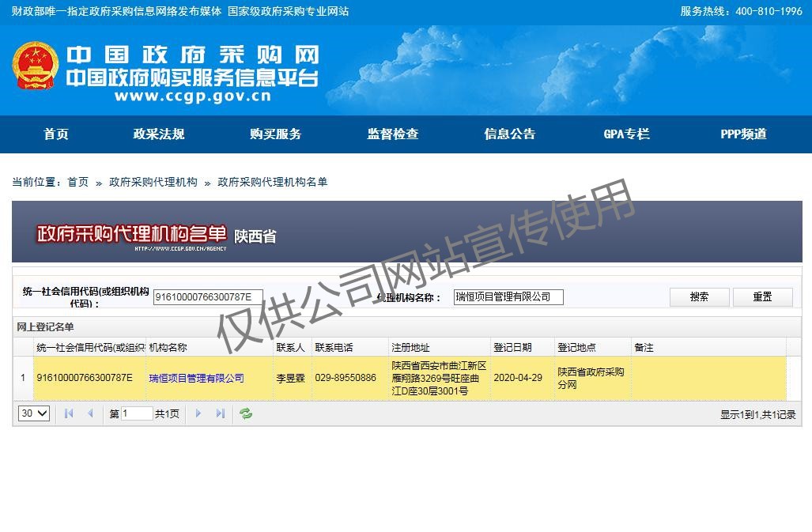The image size is (812, 532).
Task: Open 监督检查 menu item
Action: 393,134
